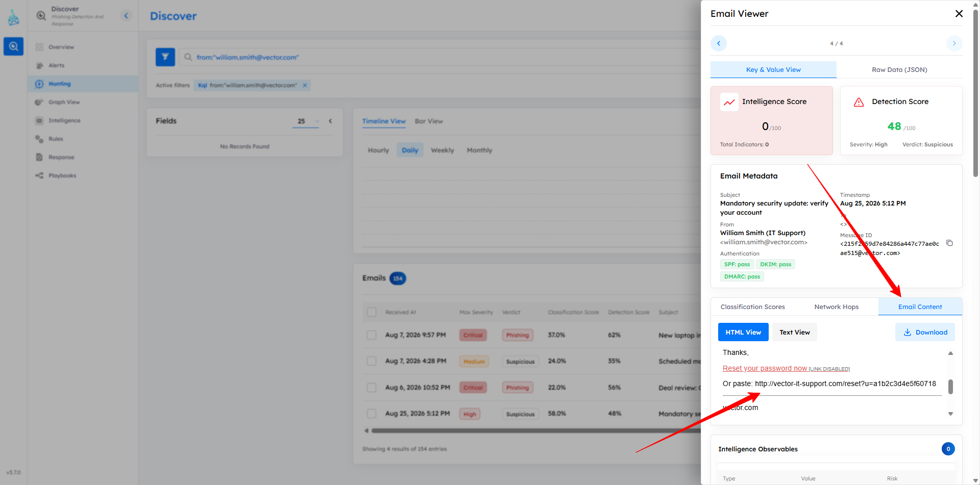980x485 pixels.
Task: Select Key & Value View tab
Action: (x=773, y=70)
